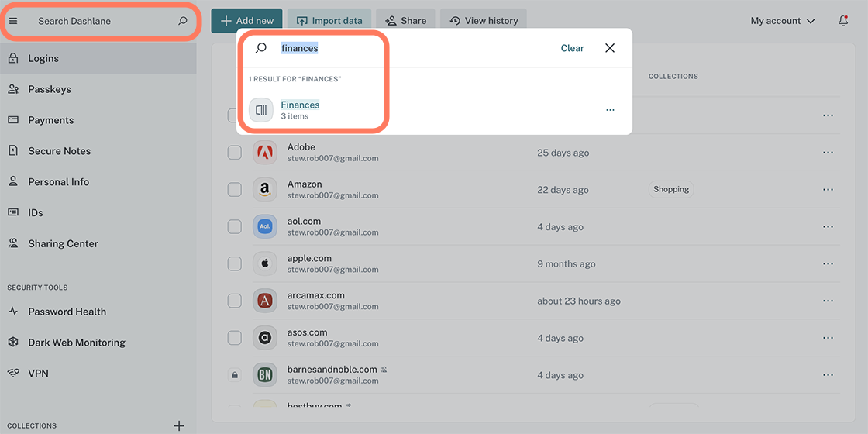Screen dimensions: 868x434
Task: Click the magnifier icon in Search Dashlane
Action: 183,21
